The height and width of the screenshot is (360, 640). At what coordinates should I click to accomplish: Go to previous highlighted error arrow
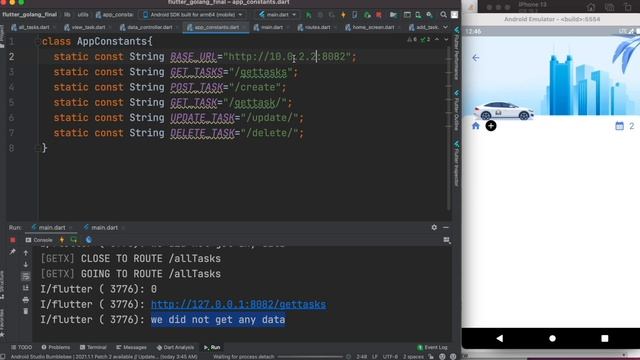pos(437,40)
